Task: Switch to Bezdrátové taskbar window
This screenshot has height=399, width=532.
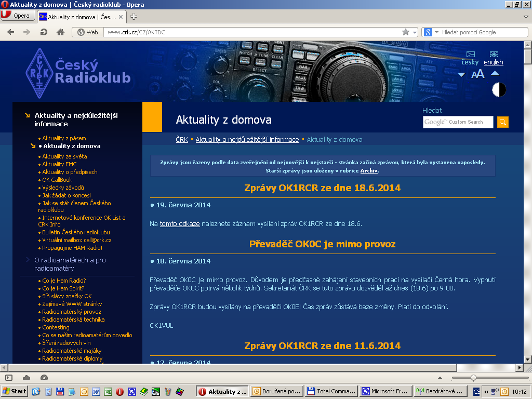Action: pyautogui.click(x=440, y=392)
